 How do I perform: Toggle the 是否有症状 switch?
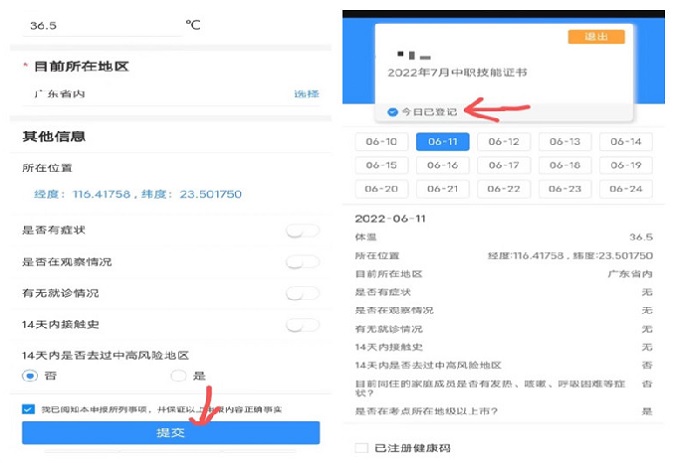303,231
